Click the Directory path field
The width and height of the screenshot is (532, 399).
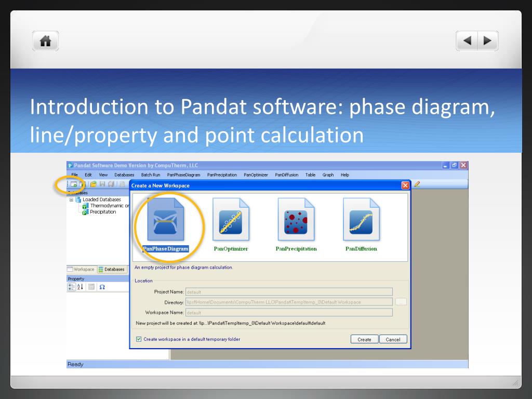pos(289,302)
